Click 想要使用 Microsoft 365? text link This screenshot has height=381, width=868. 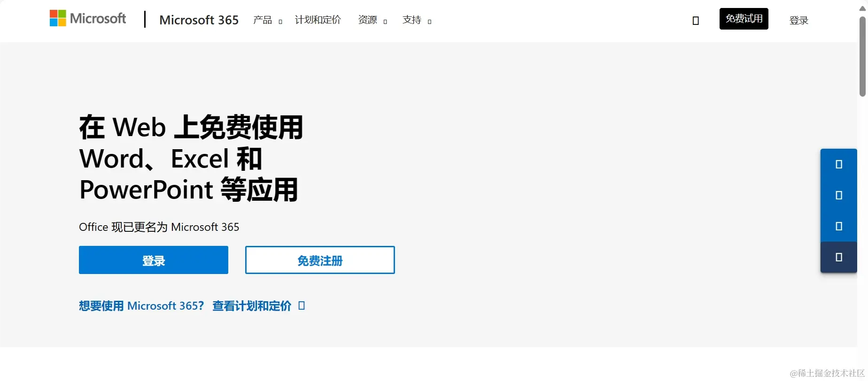click(141, 306)
